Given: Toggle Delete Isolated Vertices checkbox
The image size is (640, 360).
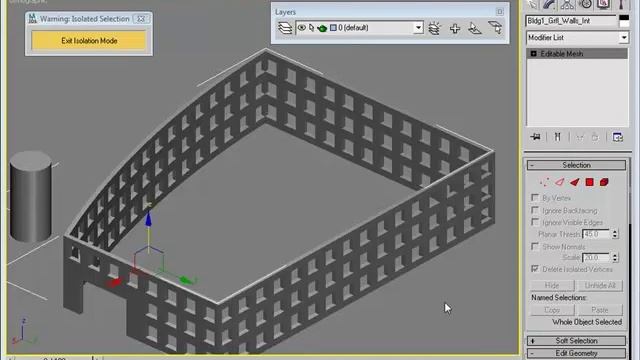Looking at the screenshot, I should pyautogui.click(x=535, y=269).
